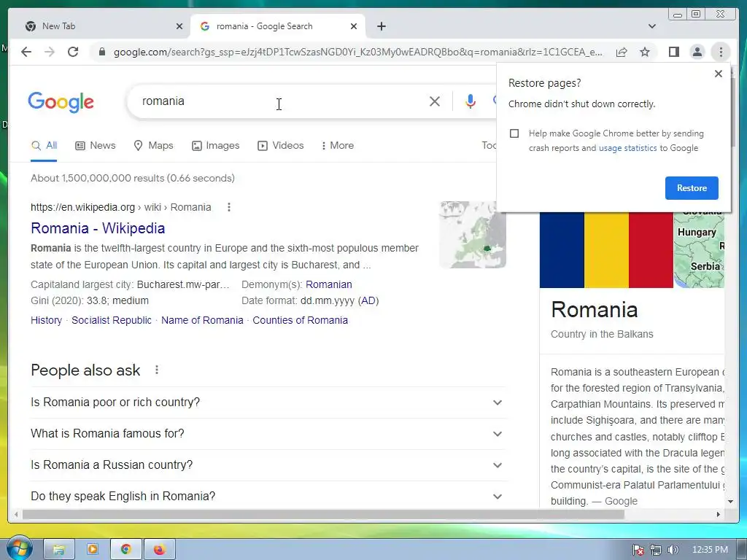Click the volume speaker tray icon
The height and width of the screenshot is (560, 747).
[673, 550]
